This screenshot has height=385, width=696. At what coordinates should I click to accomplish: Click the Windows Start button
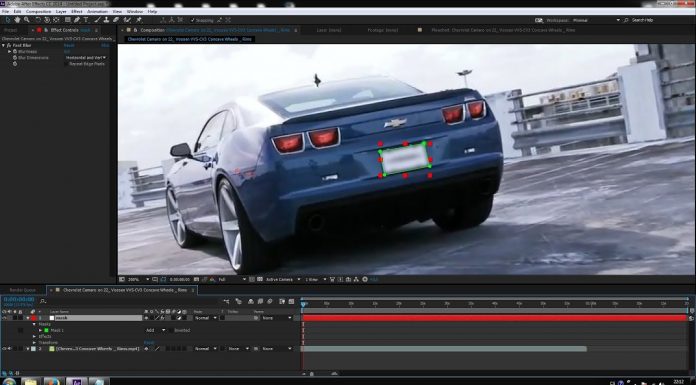(9, 381)
